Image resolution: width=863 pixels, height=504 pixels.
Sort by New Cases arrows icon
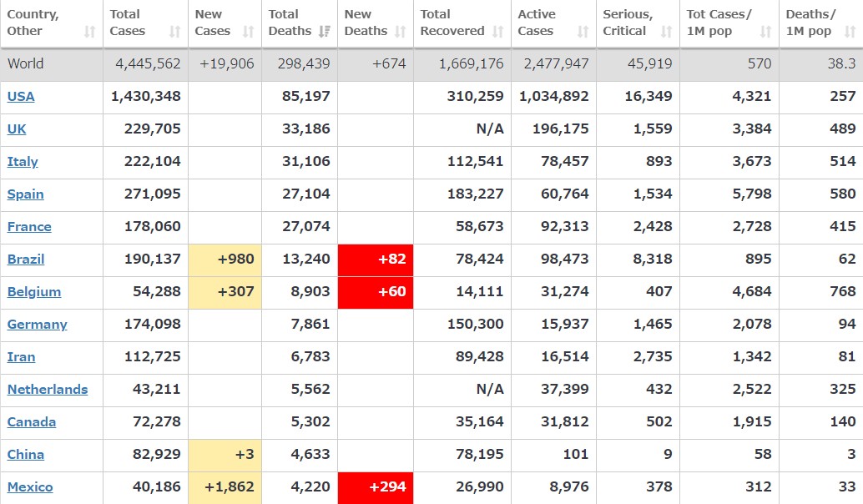(x=248, y=32)
